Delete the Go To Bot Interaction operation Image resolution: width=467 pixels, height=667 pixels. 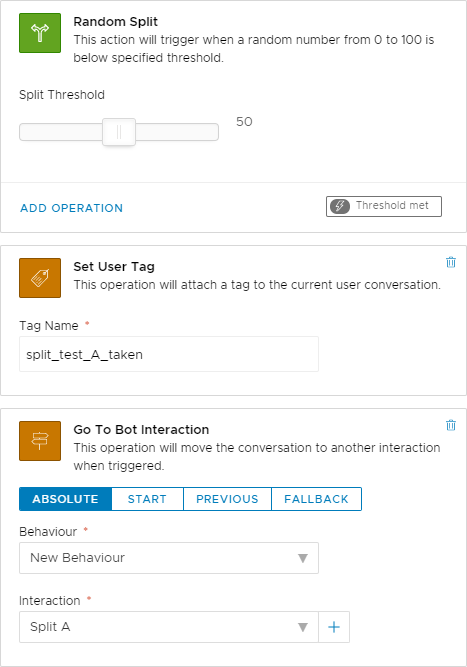451,425
